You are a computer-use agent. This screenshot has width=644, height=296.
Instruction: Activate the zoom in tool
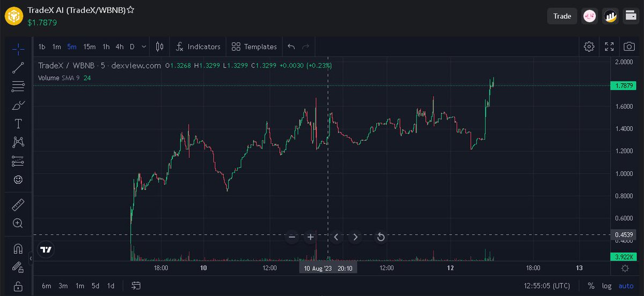click(18, 223)
